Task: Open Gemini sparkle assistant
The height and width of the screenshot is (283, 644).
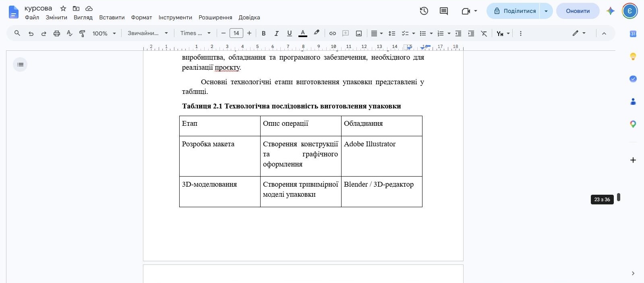Action: [611, 11]
